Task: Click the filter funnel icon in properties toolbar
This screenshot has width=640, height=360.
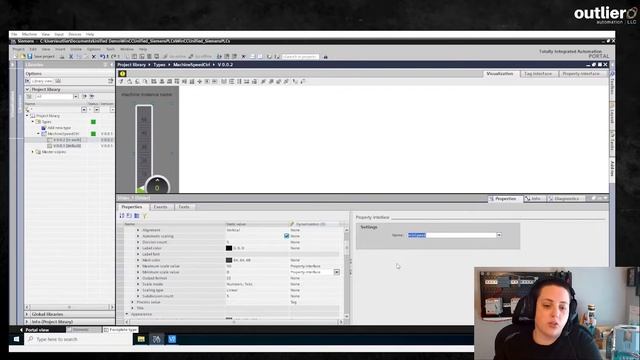Action: pos(144,216)
